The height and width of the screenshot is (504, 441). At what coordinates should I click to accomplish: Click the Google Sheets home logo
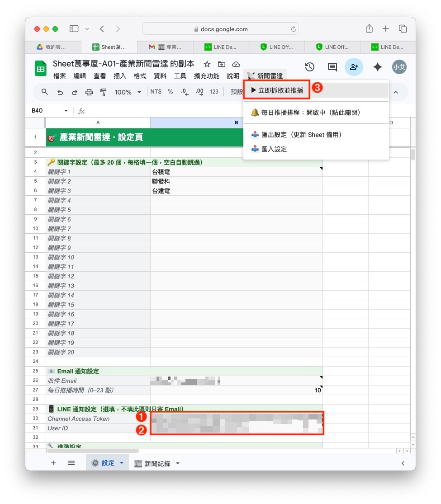pos(41,68)
